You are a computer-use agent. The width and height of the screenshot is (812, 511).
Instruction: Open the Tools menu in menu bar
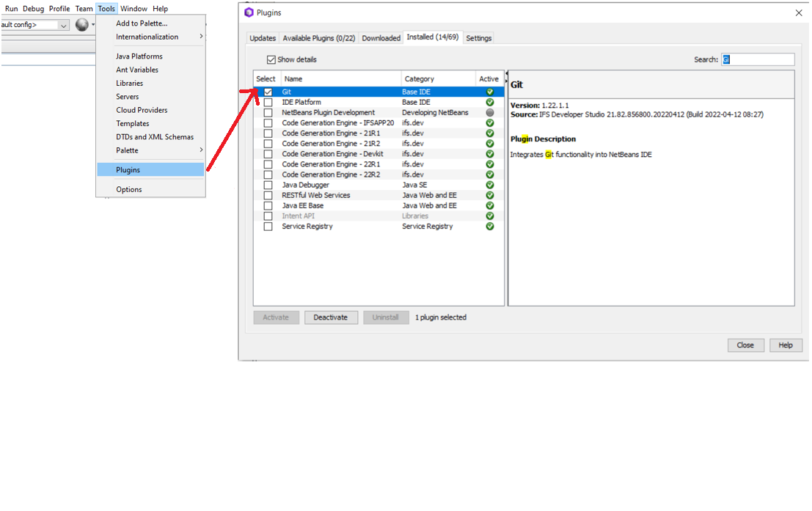point(106,8)
